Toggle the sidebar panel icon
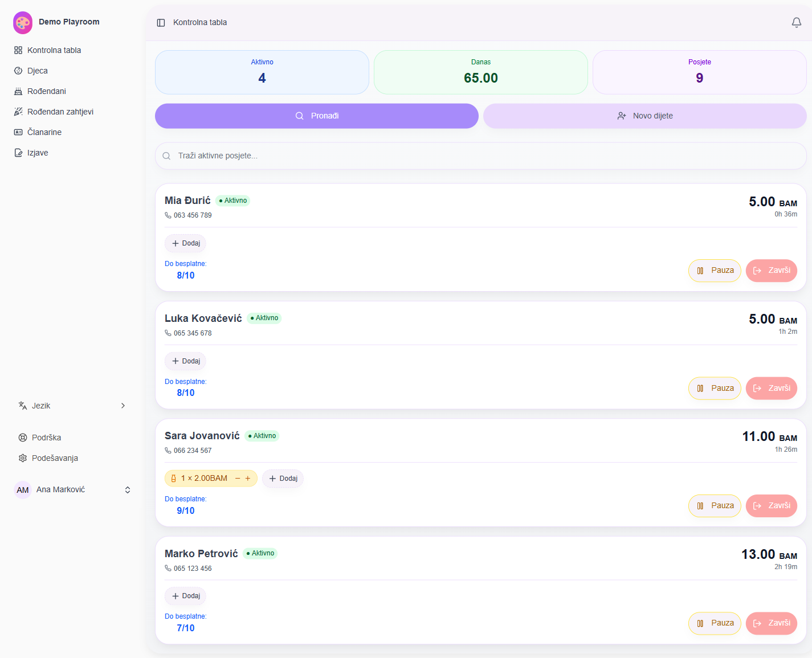The image size is (812, 658). [161, 23]
